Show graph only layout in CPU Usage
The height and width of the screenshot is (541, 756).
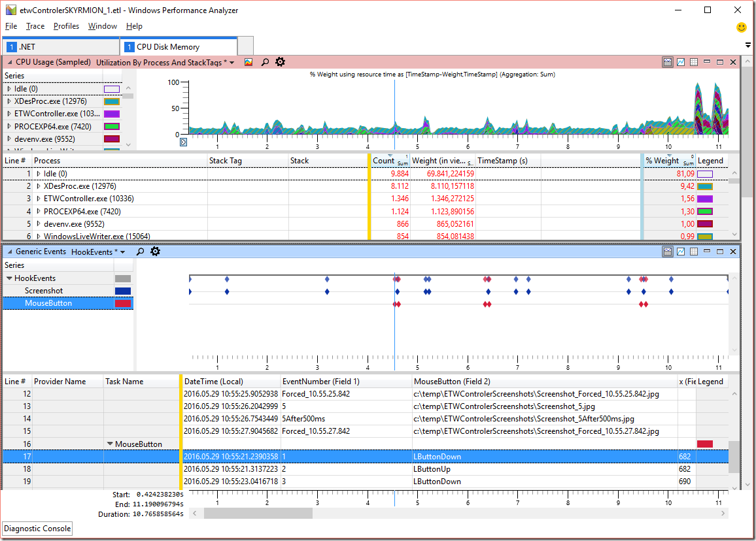[x=681, y=62]
